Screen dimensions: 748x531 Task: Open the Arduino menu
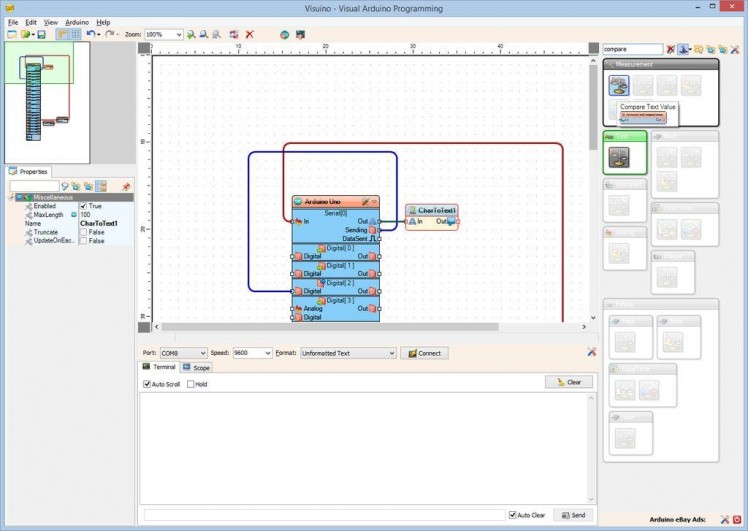[77, 22]
